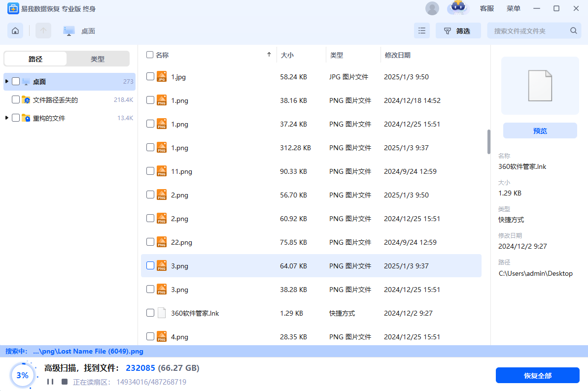Minimize the window
Screen dimensions: 588x391
(x=537, y=8)
